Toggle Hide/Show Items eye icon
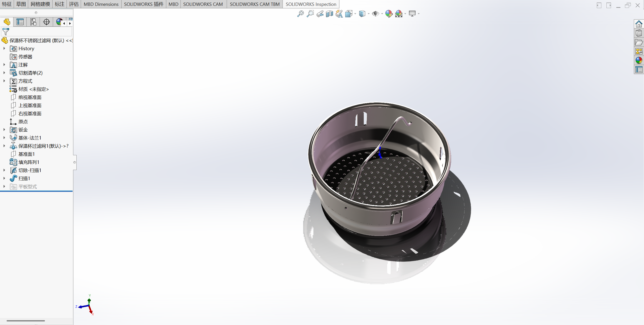Image resolution: width=644 pixels, height=325 pixels. point(375,14)
